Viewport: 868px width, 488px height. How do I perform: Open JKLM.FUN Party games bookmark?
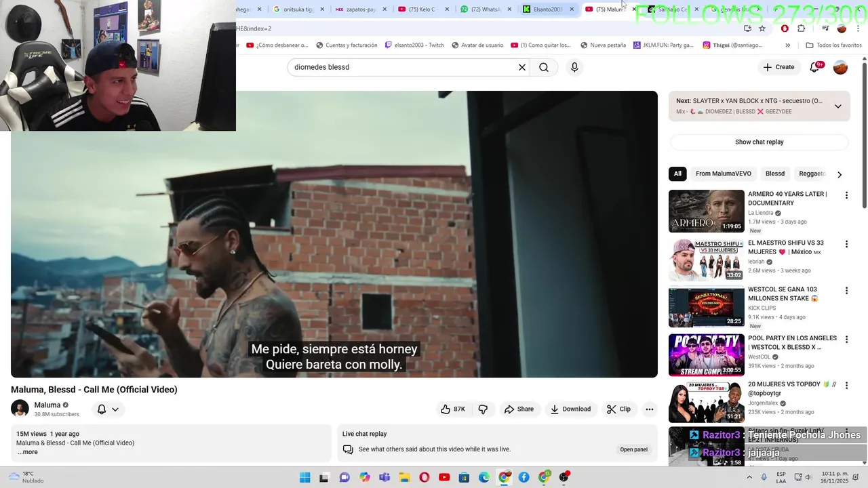click(663, 45)
